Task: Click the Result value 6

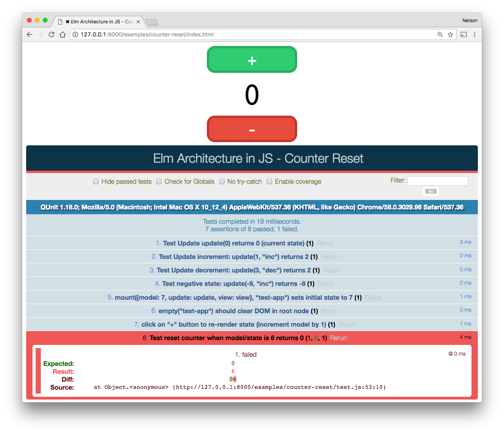Action: coord(233,371)
